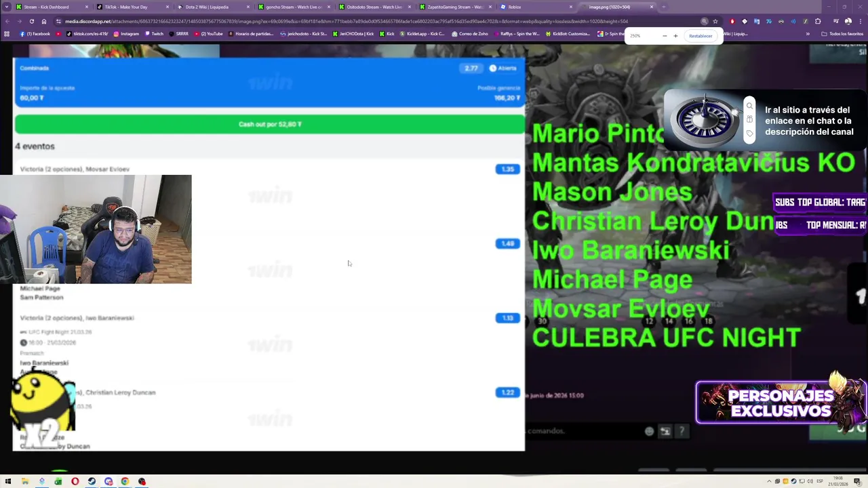Expand hidden bookmarks chevron
868x488 pixels.
808,33
